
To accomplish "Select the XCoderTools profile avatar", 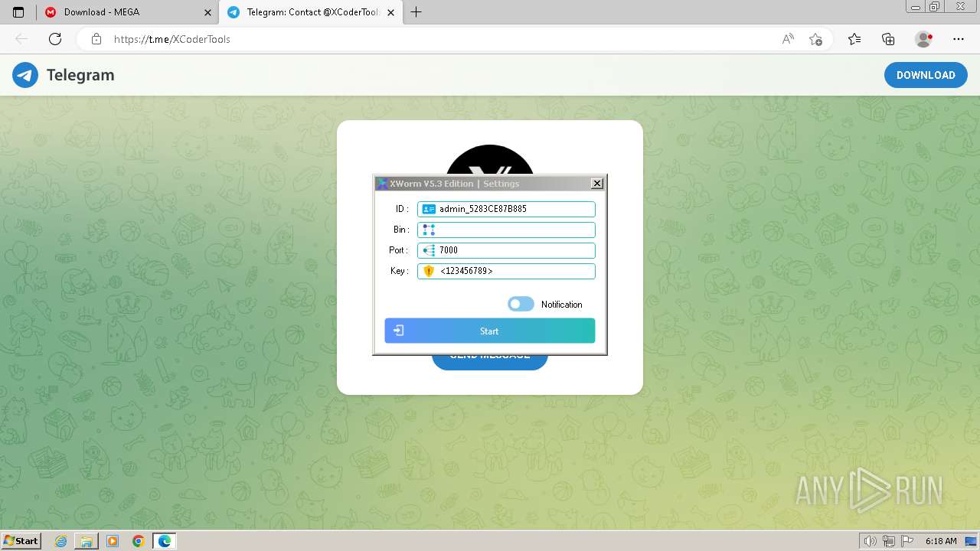I will [x=490, y=160].
